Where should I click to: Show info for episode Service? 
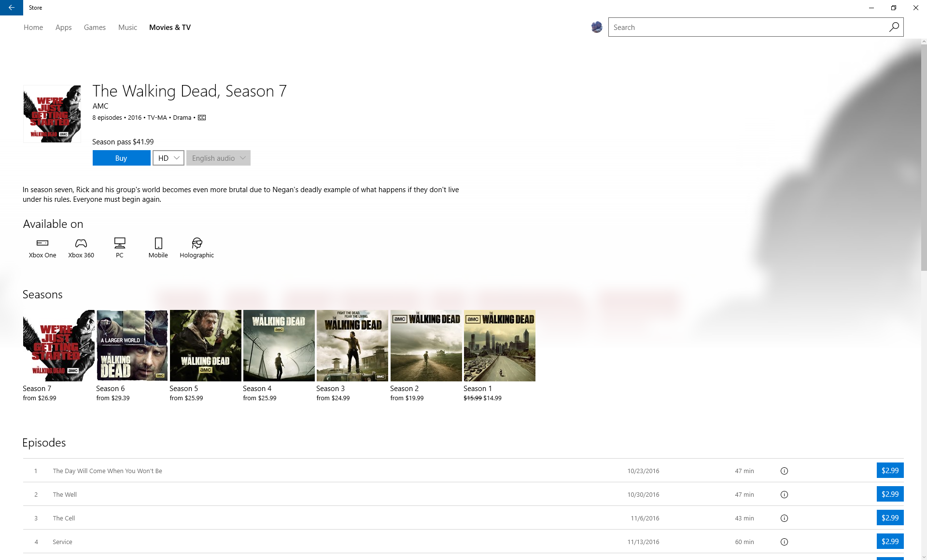784,542
